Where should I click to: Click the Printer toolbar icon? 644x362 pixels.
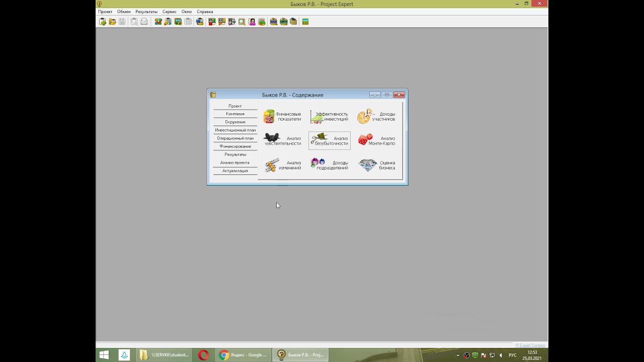pos(144,22)
